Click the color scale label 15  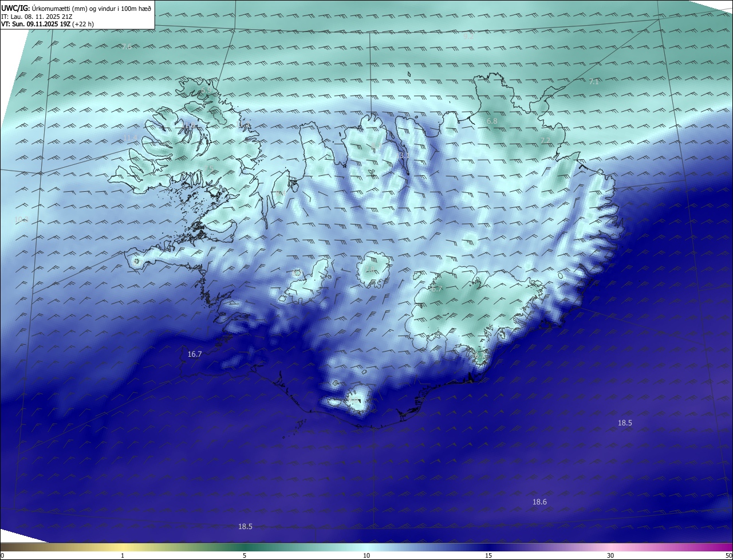488,556
